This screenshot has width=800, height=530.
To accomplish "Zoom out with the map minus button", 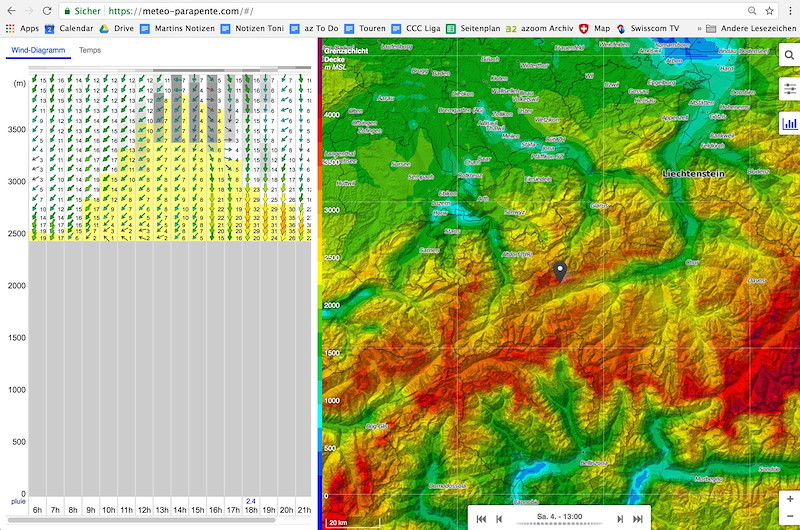I will pyautogui.click(x=790, y=516).
